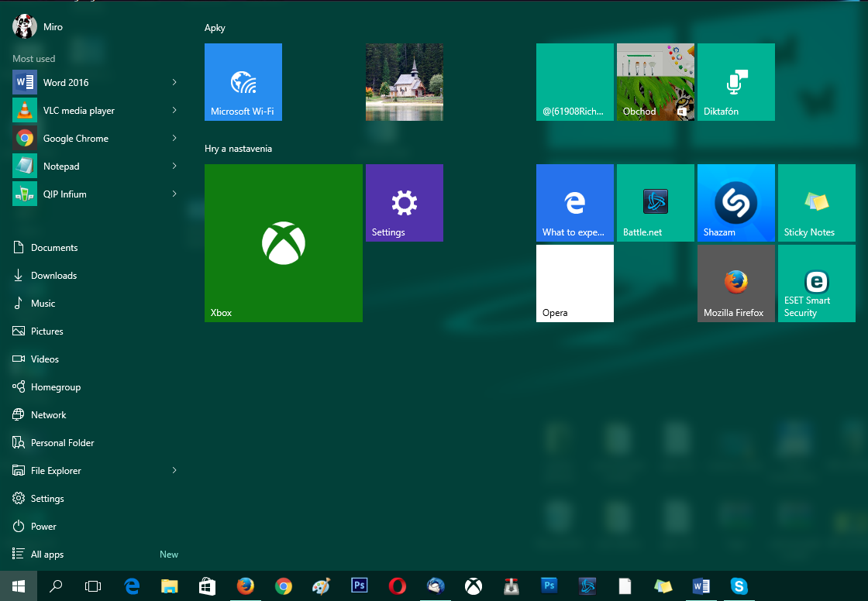The height and width of the screenshot is (601, 868).
Task: Select the 'Apky' group heading
Action: (215, 28)
